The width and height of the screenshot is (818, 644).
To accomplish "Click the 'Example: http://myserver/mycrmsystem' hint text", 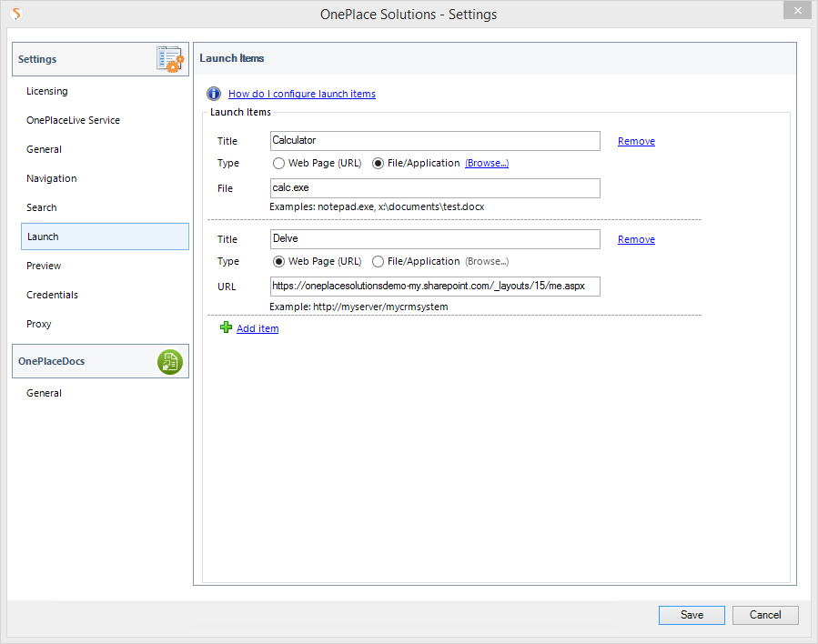I will click(x=359, y=307).
